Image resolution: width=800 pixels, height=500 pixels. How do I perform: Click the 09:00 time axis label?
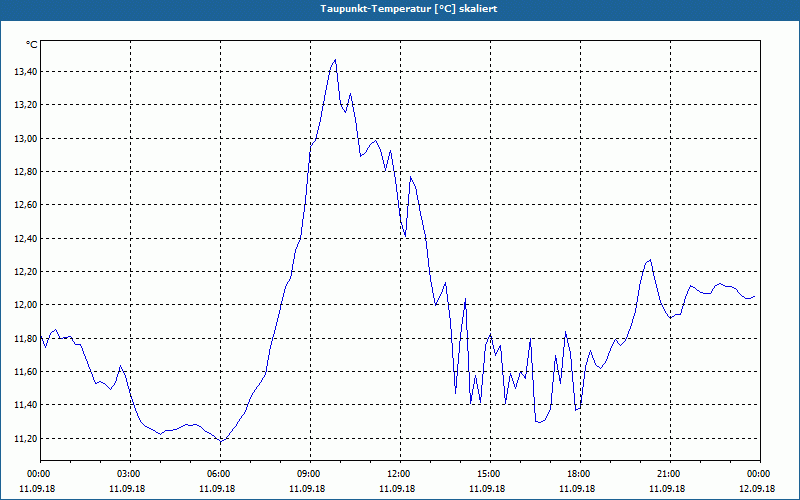[x=310, y=474]
